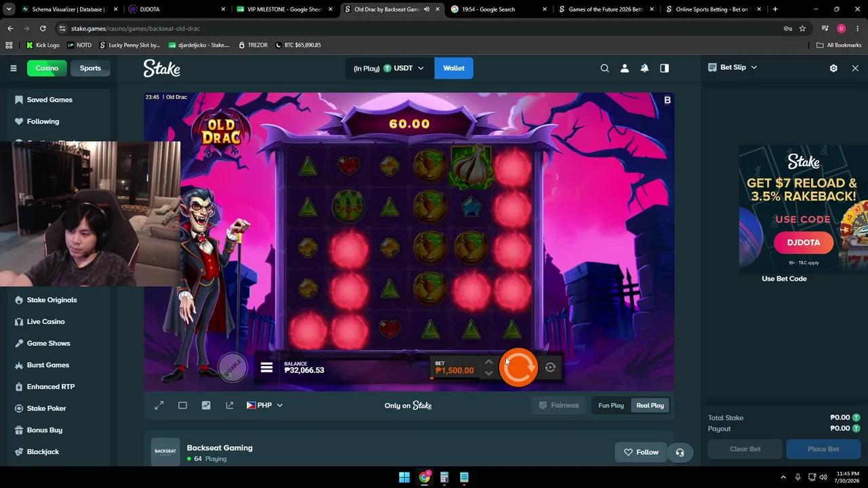Screen dimensions: 868x488
Task: Click the address bar URL
Action: [x=135, y=28]
